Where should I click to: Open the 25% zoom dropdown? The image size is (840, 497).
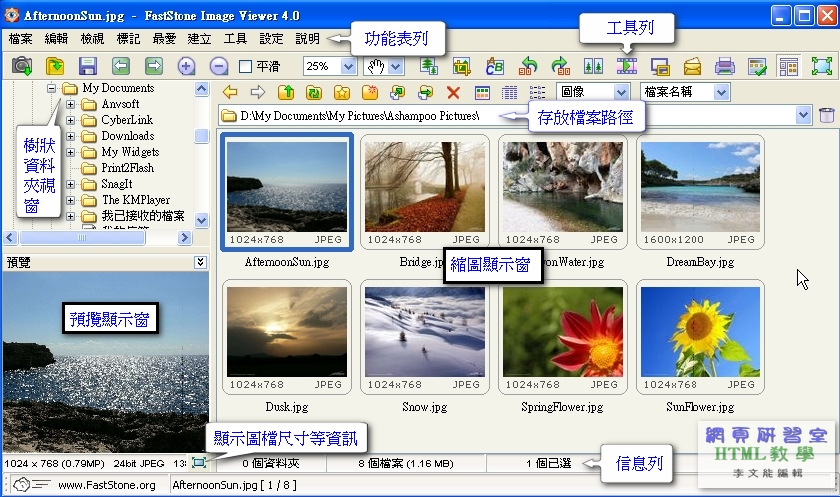pyautogui.click(x=348, y=66)
